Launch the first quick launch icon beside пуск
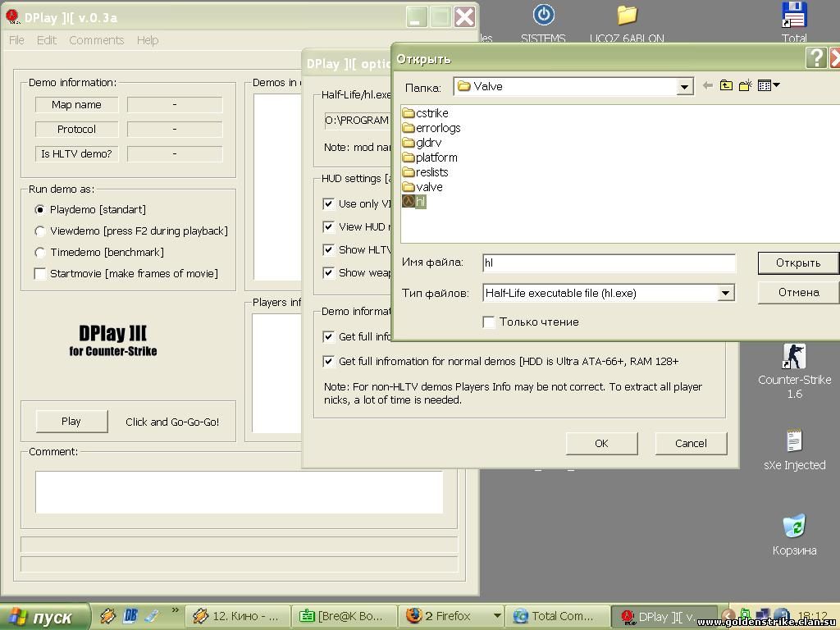 pos(107,616)
